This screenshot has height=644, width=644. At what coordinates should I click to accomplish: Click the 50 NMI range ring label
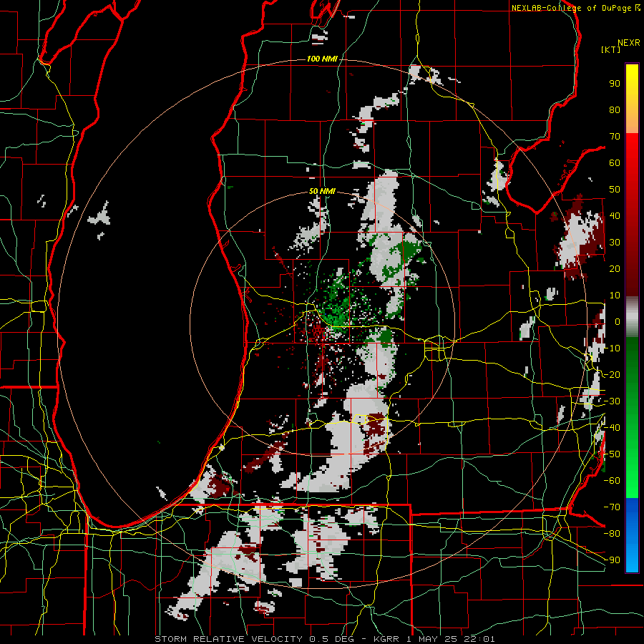(322, 191)
